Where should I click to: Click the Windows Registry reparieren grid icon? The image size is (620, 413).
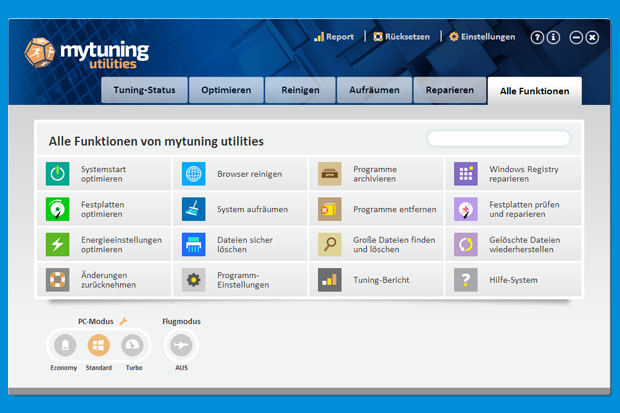[x=466, y=174]
